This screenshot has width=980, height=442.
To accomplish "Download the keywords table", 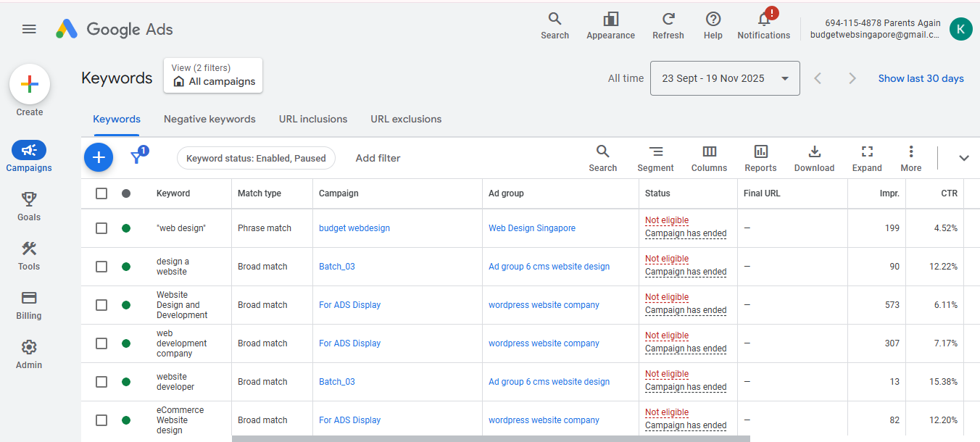I will tap(814, 152).
